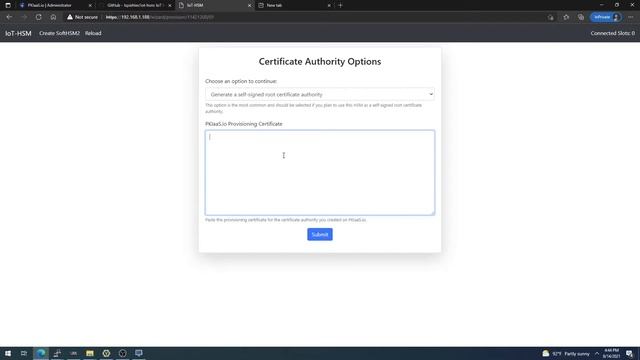The height and width of the screenshot is (360, 640).
Task: Close the GitHub browser tab
Action: click(170, 5)
